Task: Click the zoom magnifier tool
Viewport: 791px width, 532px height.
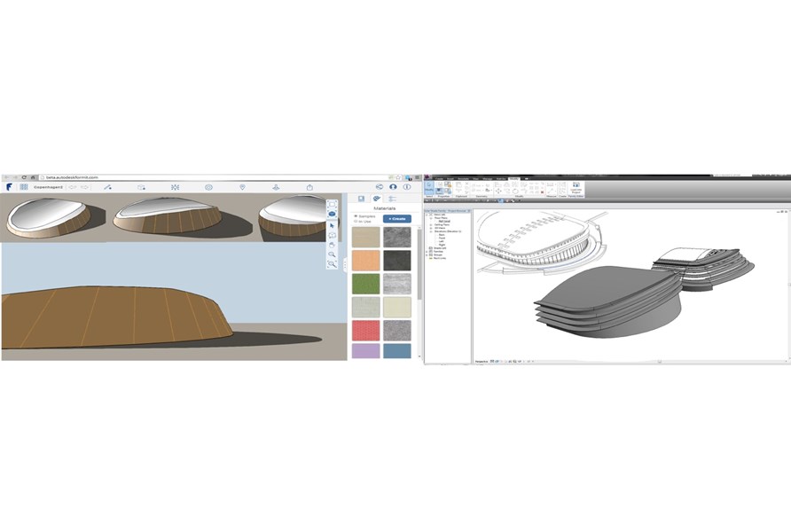Action: click(332, 254)
